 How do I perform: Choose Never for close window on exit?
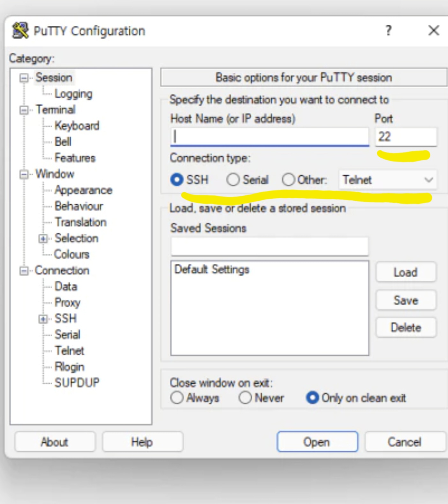tap(245, 398)
